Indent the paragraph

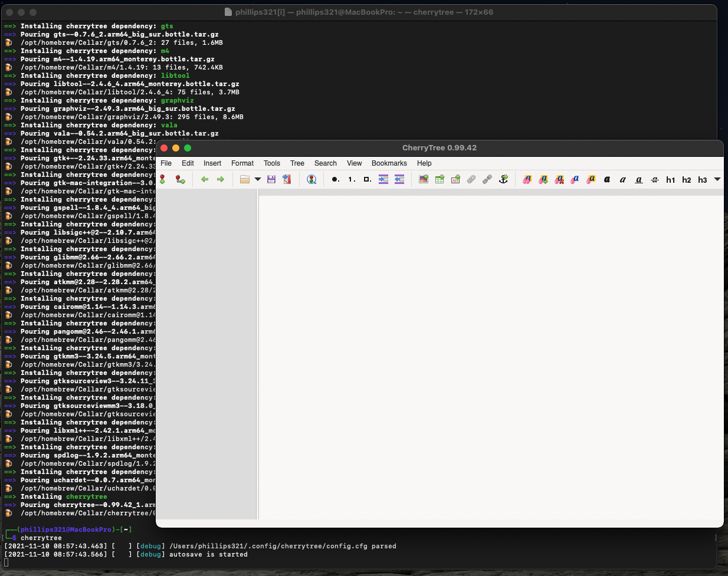(x=383, y=179)
